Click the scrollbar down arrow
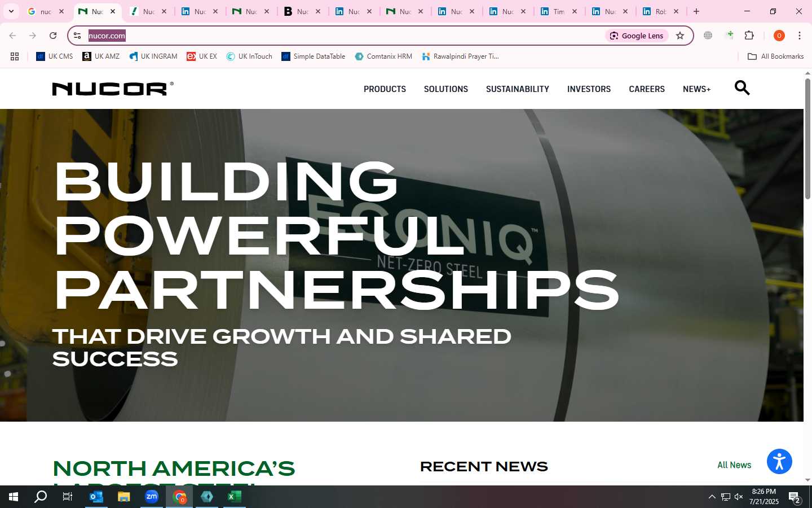812x508 pixels. (x=807, y=480)
